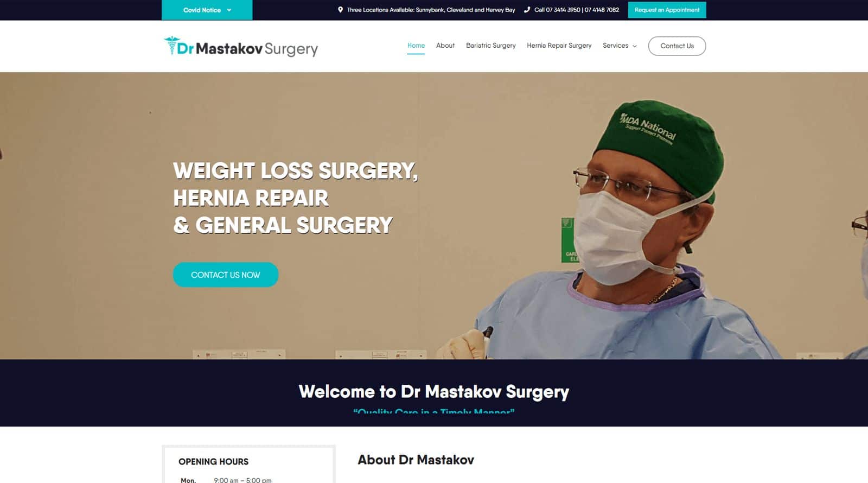Click Request an Appointment button
The image size is (868, 483).
pyautogui.click(x=667, y=10)
